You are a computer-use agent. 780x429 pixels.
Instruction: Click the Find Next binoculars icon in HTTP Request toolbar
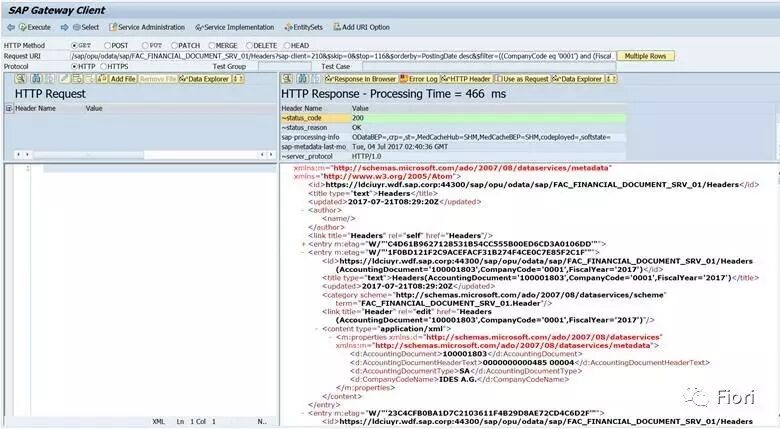36,79
